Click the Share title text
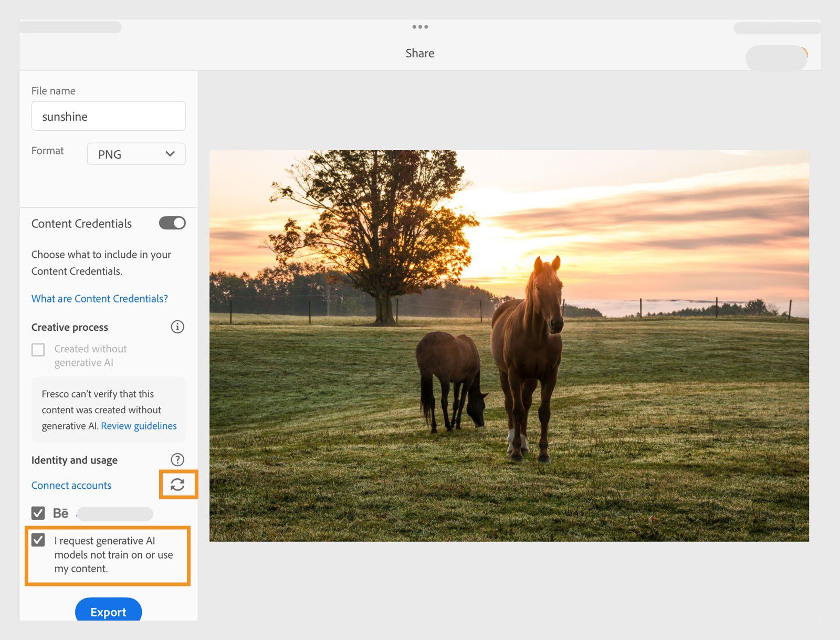Screen dimensions: 840x640 point(420,54)
